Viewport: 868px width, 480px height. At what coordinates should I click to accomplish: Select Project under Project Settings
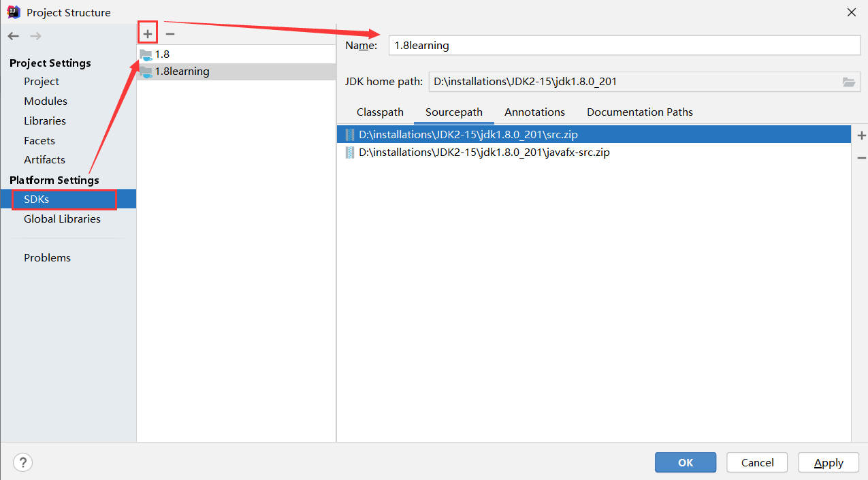point(42,81)
